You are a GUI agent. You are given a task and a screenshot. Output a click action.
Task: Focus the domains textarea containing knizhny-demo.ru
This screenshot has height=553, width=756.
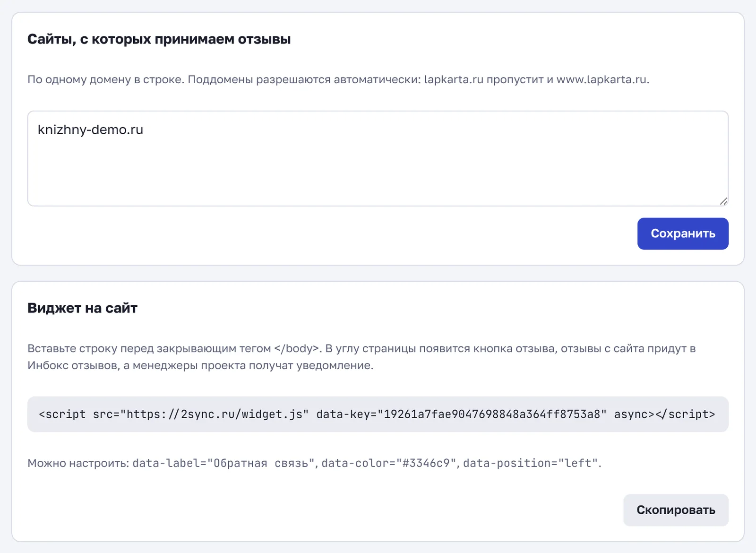pos(378,158)
